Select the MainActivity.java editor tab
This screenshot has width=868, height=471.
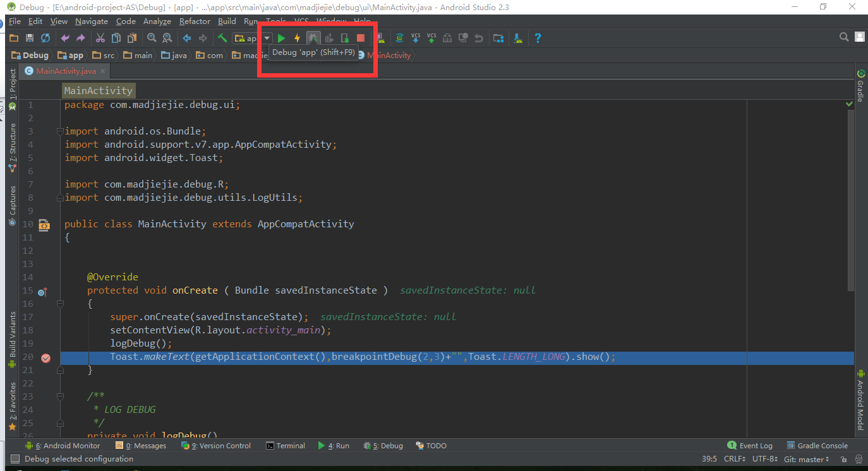66,71
